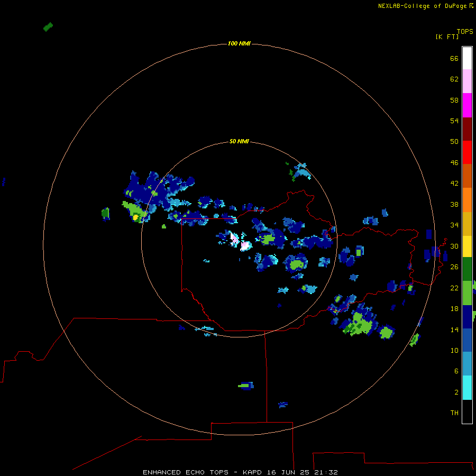The image size is (476, 476).
Task: Click legend value 34
Action: coord(454,225)
